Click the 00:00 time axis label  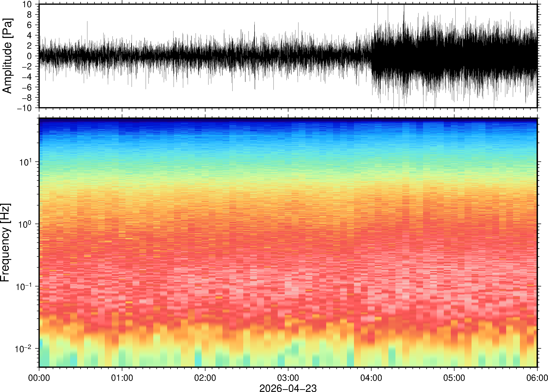[x=39, y=378]
